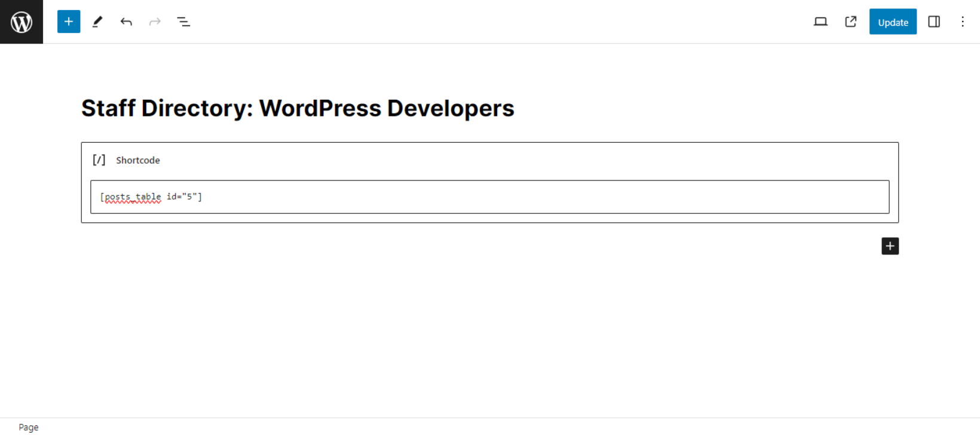Toggle the block inserter plus button
This screenshot has width=980, height=435.
click(69, 22)
